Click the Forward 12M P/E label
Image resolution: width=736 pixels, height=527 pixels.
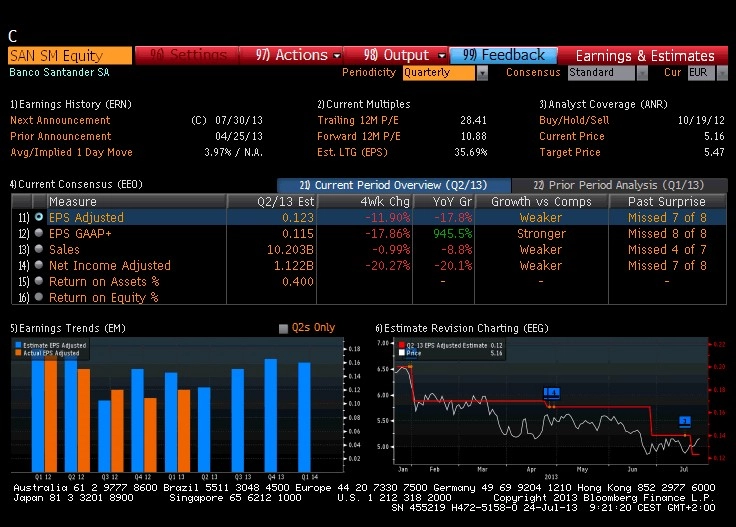pyautogui.click(x=359, y=137)
